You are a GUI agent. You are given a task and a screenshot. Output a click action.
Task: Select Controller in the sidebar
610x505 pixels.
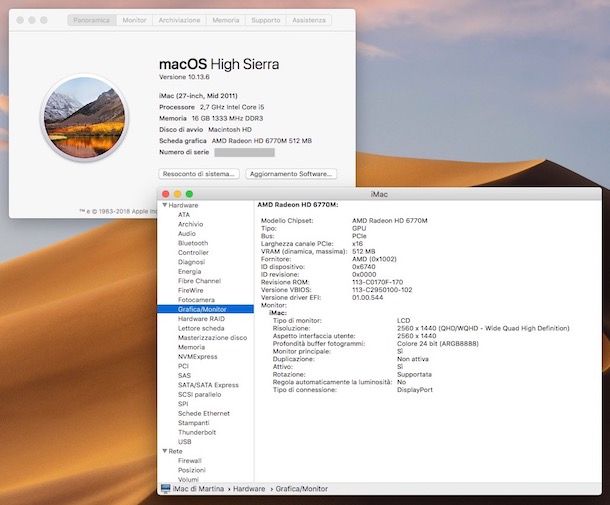(193, 252)
